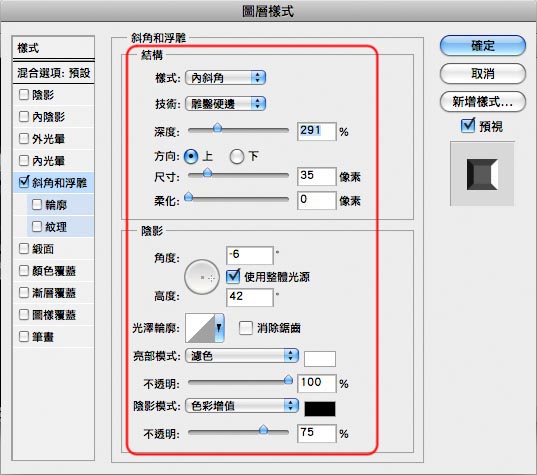Enable the 消除鋸齒 checkbox
This screenshot has width=537, height=475.
tap(246, 328)
